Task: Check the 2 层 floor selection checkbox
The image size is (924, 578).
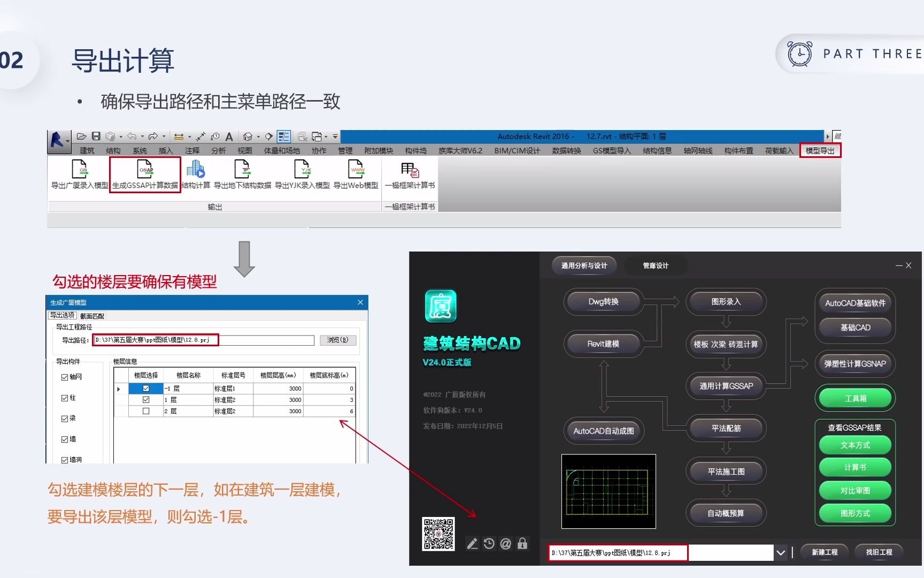Action: (x=146, y=411)
